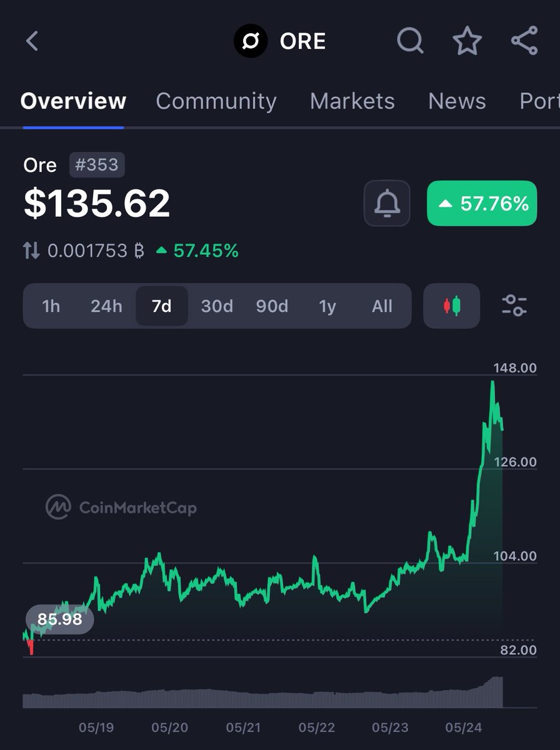
Task: Add ORE to watchlist with the star icon
Action: 467,41
